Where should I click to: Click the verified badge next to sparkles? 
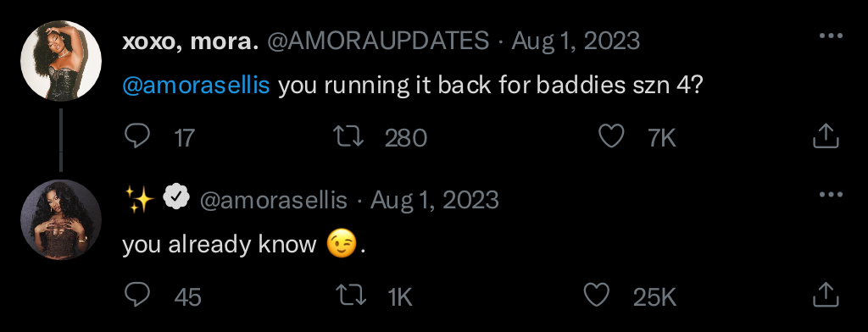click(x=176, y=196)
